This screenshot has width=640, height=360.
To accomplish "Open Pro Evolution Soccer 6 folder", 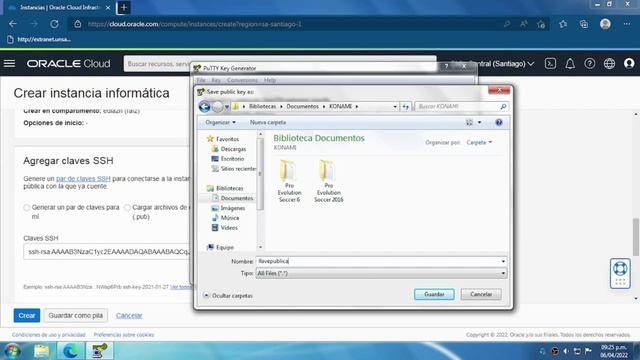I will pyautogui.click(x=289, y=181).
